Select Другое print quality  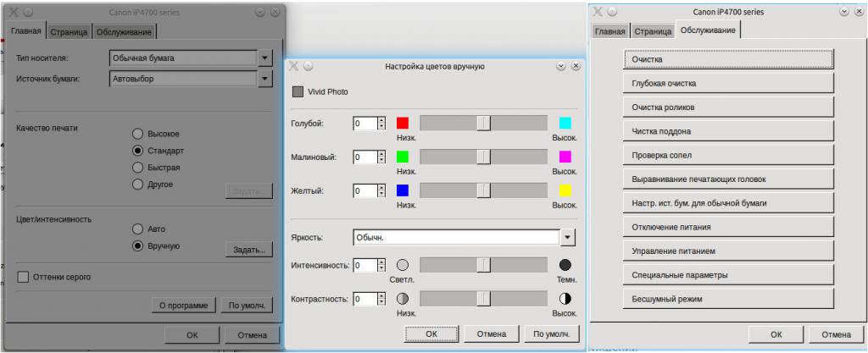[x=138, y=185]
